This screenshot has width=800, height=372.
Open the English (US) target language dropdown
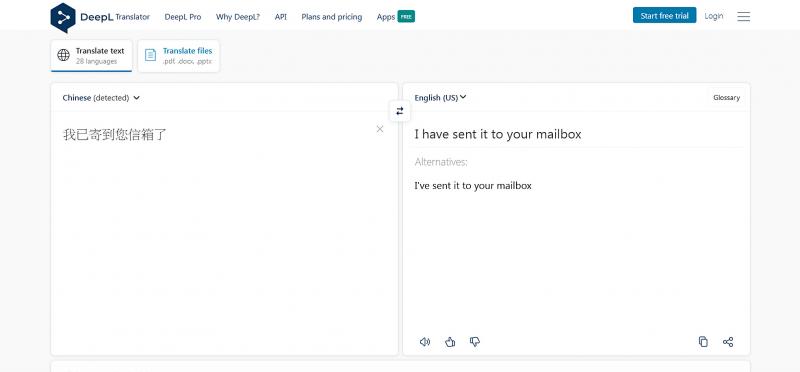click(440, 97)
